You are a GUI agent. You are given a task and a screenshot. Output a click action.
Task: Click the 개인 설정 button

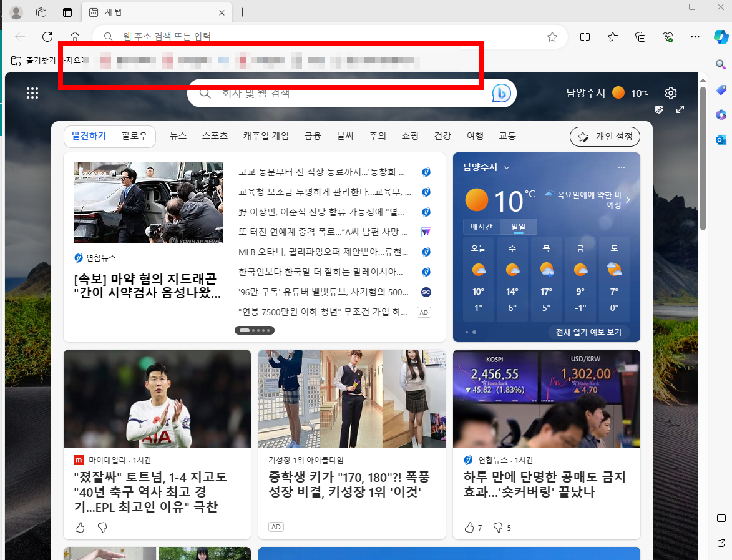pos(604,136)
